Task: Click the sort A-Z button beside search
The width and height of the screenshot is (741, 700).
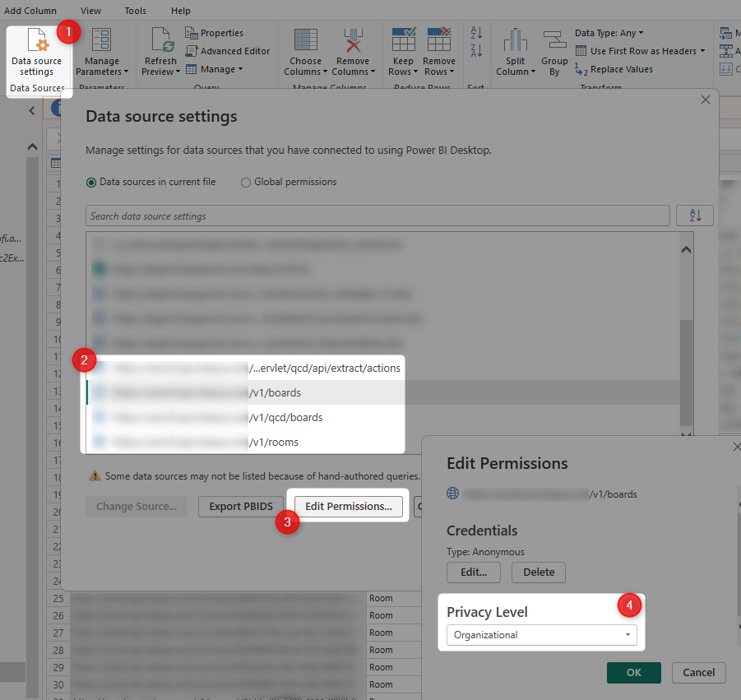Action: pyautogui.click(x=694, y=216)
